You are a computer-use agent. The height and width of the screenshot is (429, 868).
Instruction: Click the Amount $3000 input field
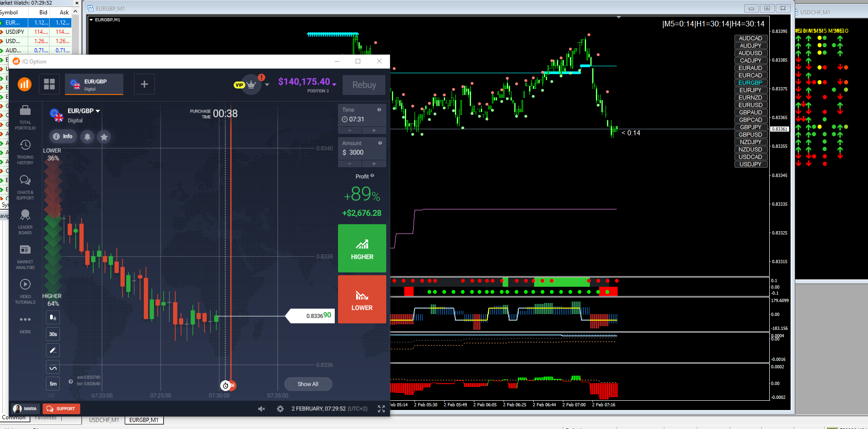click(x=362, y=148)
